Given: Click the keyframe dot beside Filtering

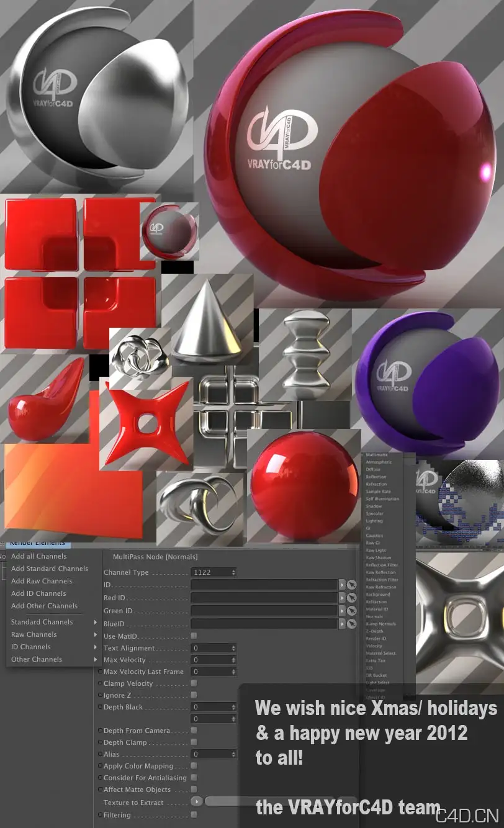Looking at the screenshot, I should click(101, 815).
